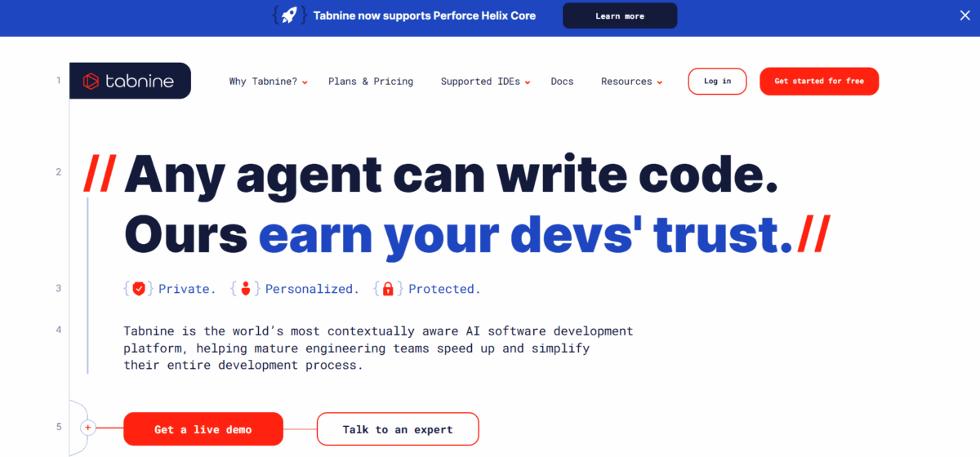
Task: Click the Personalized person icon
Action: pos(245,288)
